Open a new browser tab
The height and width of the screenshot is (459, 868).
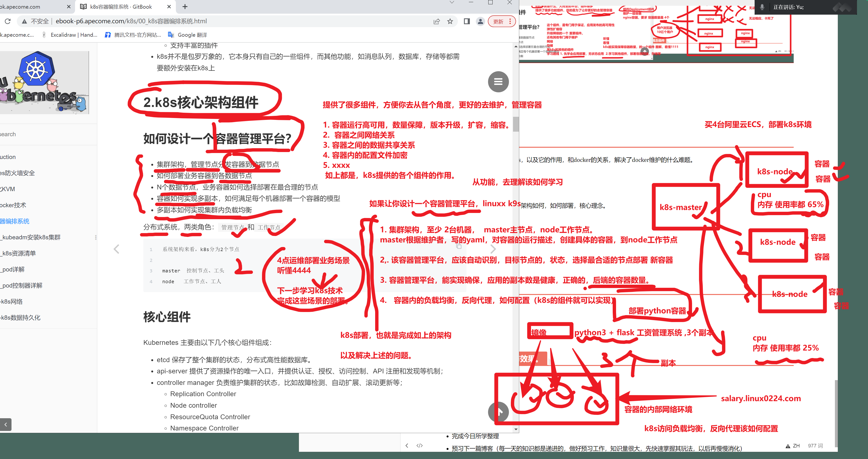185,7
